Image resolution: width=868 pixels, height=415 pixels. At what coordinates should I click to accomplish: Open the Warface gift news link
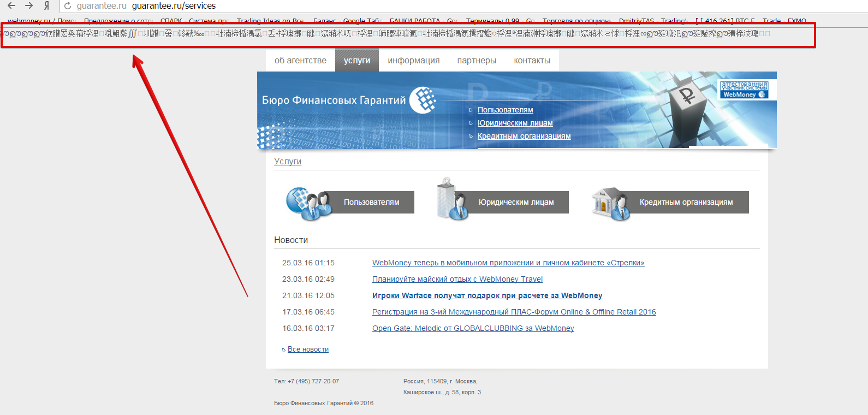[x=487, y=295]
